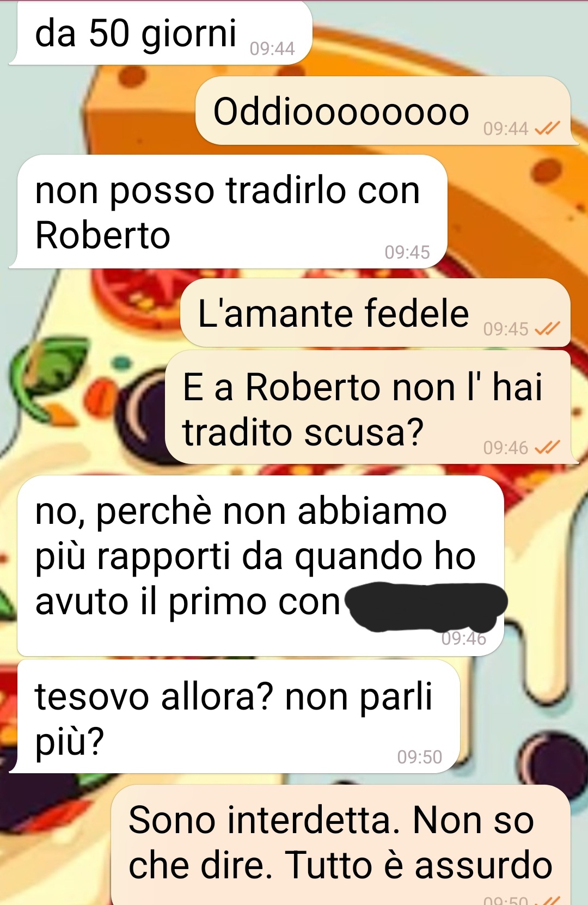Tap the 'tesovo allora? non parli più?' message
Image resolution: width=588 pixels, height=905 pixels.
(235, 717)
